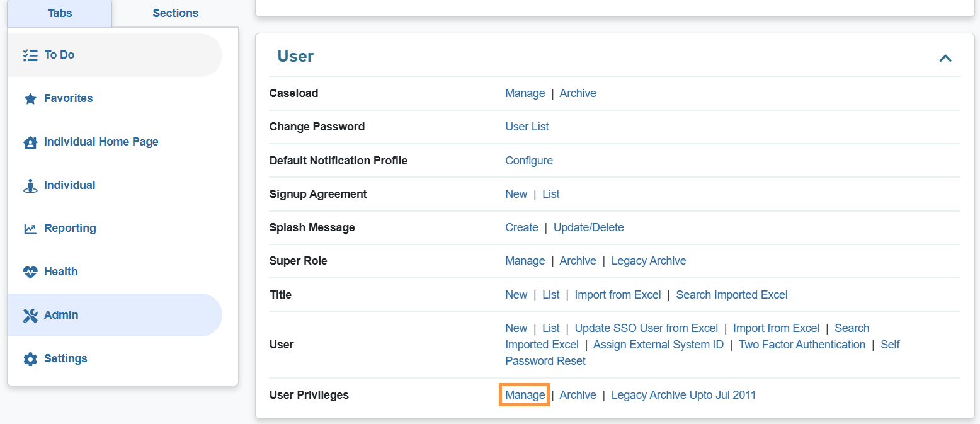Image resolution: width=980 pixels, height=424 pixels.
Task: Click Create for Splash Message
Action: click(x=521, y=227)
